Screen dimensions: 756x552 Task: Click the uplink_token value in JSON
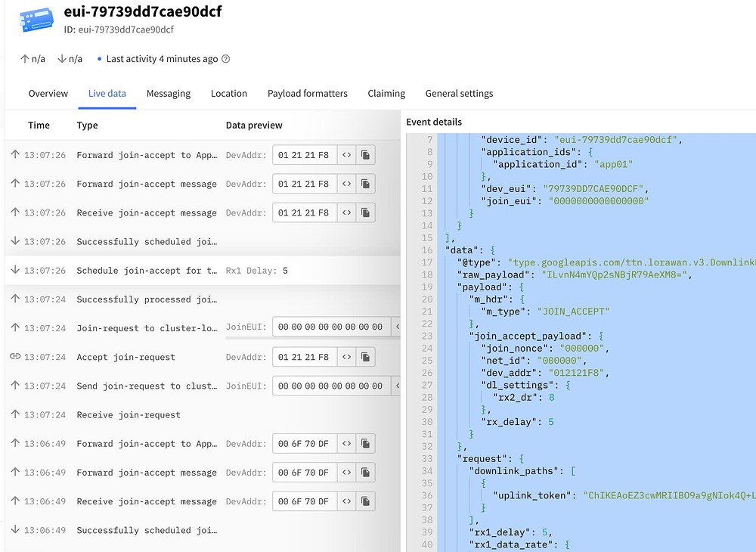[669, 495]
